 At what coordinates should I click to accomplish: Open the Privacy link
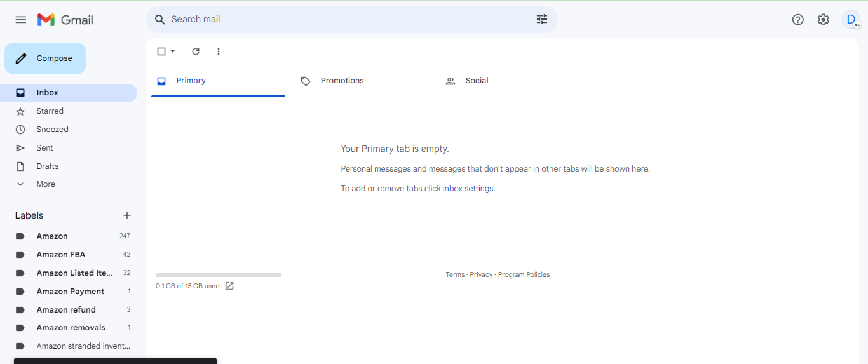click(481, 275)
